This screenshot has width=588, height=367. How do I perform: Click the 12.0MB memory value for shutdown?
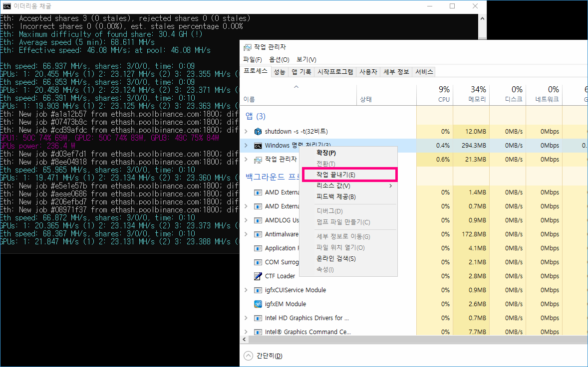tap(476, 132)
